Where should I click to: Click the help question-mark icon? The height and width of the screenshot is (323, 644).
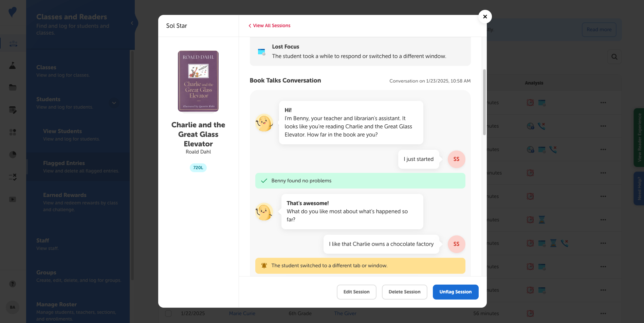click(13, 284)
